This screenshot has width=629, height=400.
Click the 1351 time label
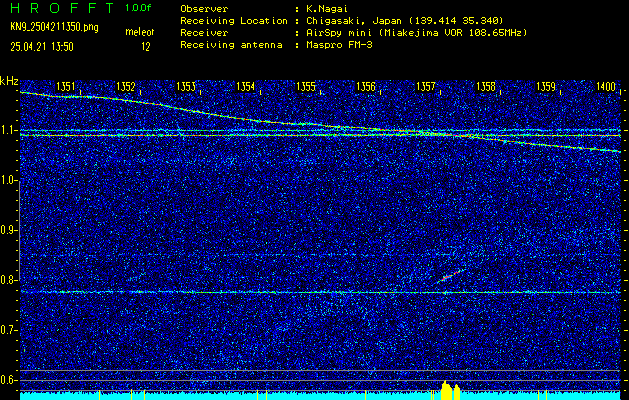(x=65, y=87)
